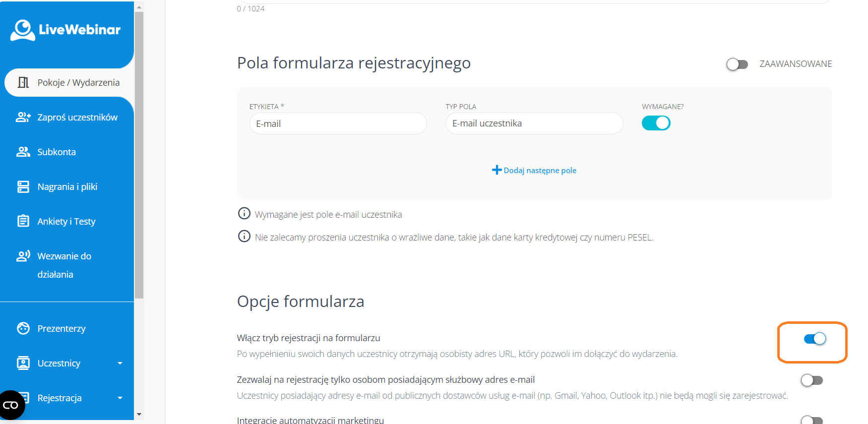
Task: Turn off form registration mode toggle
Action: [x=814, y=339]
